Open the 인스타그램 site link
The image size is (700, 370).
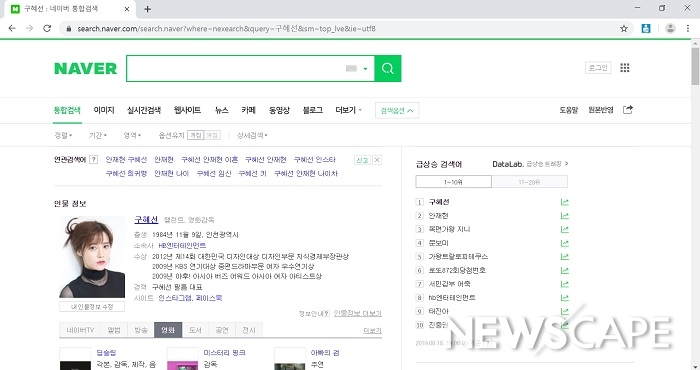click(175, 298)
